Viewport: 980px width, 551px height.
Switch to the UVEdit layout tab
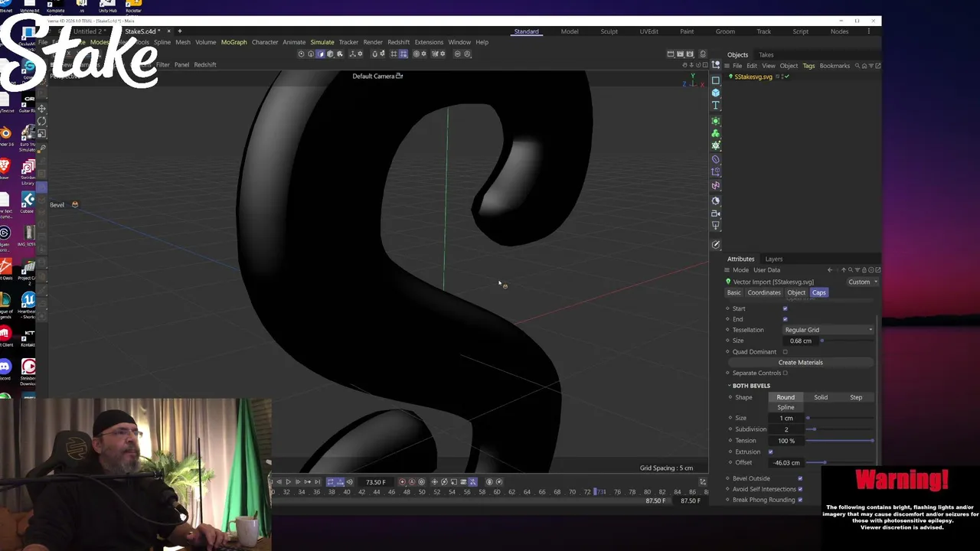point(648,31)
